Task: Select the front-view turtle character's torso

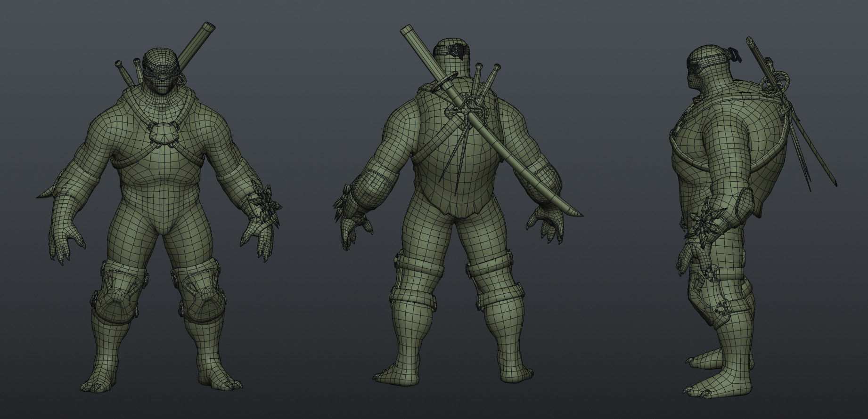Action: coord(163,165)
